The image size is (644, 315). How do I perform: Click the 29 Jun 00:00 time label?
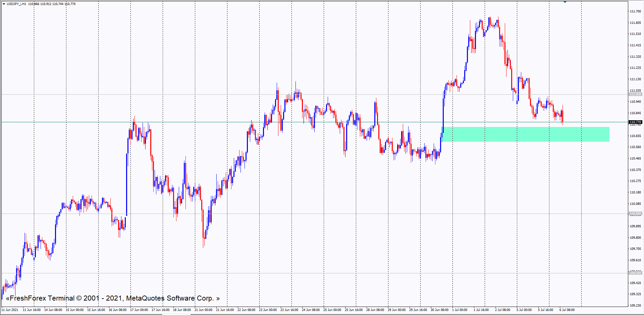[x=396, y=310]
